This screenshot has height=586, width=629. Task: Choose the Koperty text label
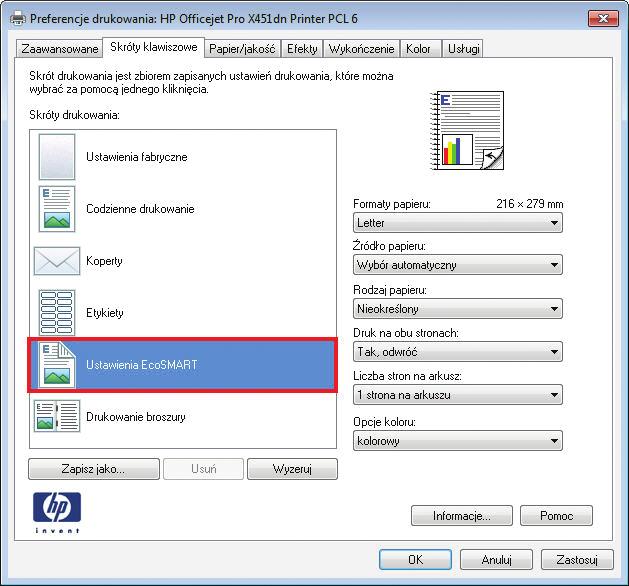click(104, 261)
